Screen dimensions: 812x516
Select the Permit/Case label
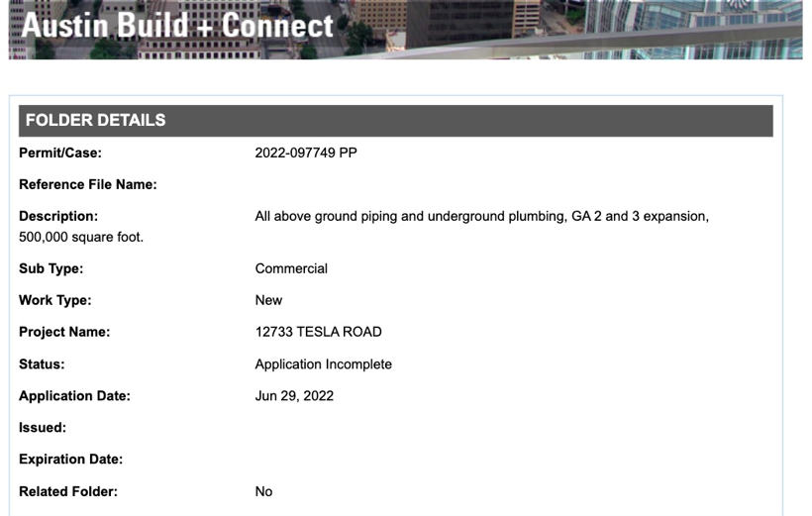pos(60,153)
